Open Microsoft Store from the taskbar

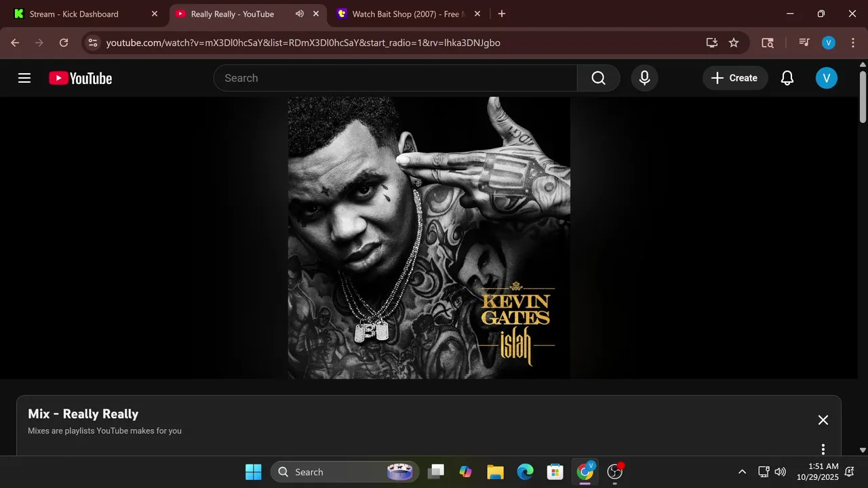[x=555, y=472]
